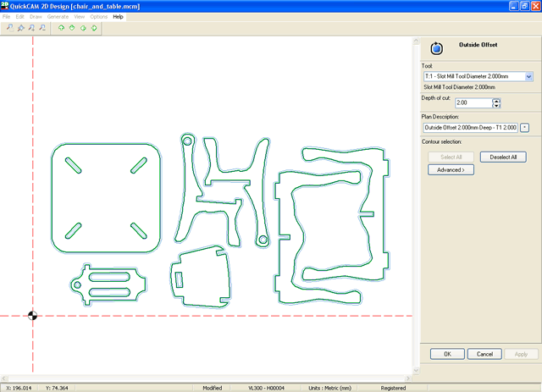Image resolution: width=542 pixels, height=392 pixels.
Task: Click 'Units : Metric (mm)' in status bar
Action: 329,388
